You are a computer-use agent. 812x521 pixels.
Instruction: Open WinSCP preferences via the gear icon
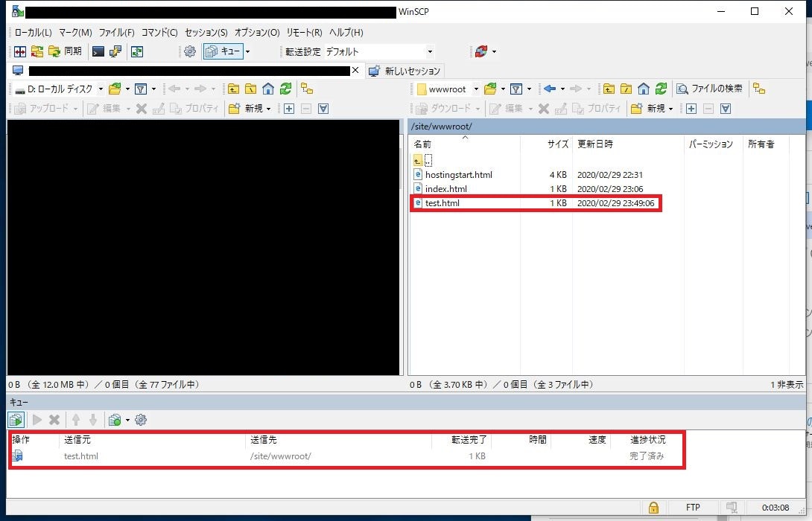(190, 51)
